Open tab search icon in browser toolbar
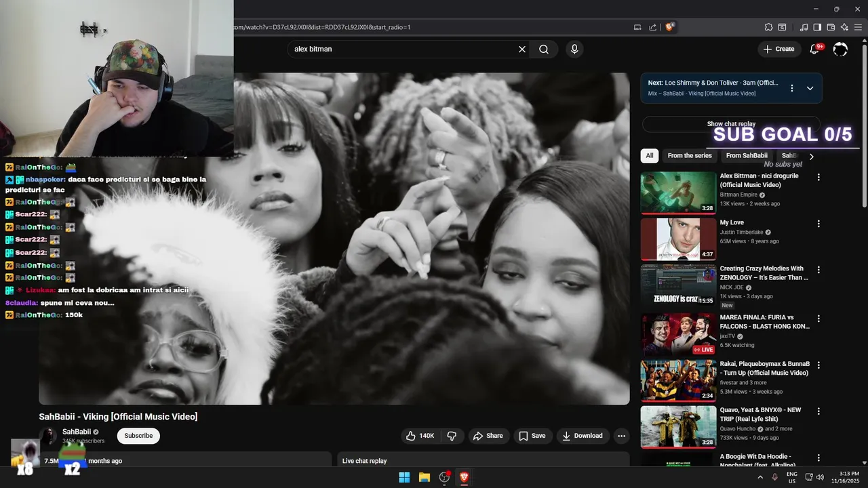 (x=782, y=27)
